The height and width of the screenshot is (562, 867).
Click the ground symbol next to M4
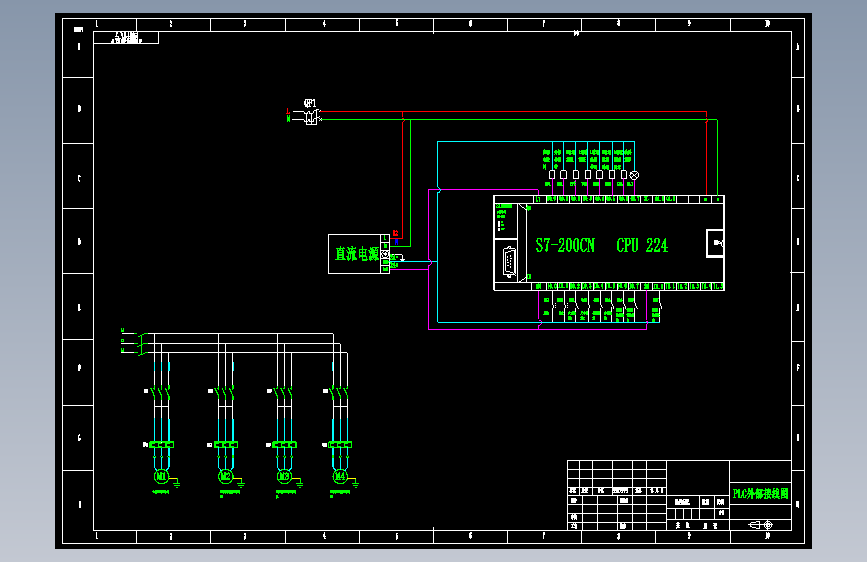pyautogui.click(x=356, y=484)
